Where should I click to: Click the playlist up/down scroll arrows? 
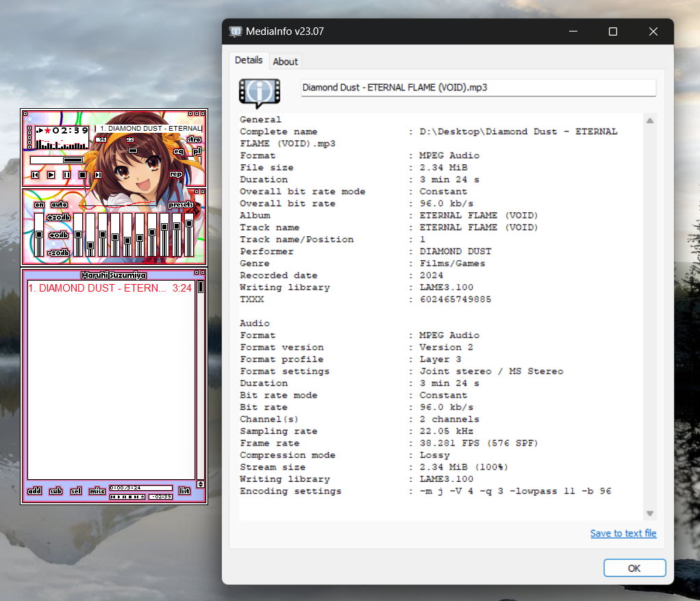pyautogui.click(x=201, y=484)
